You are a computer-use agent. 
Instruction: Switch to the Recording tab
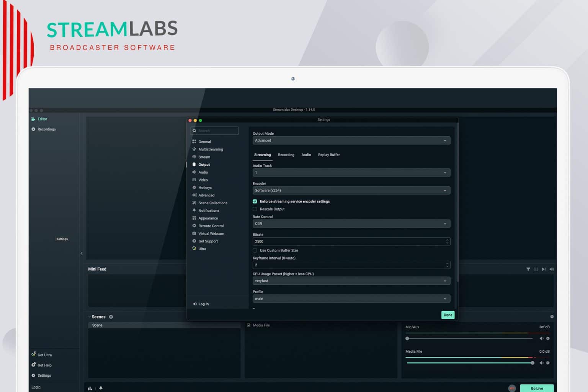pyautogui.click(x=286, y=155)
